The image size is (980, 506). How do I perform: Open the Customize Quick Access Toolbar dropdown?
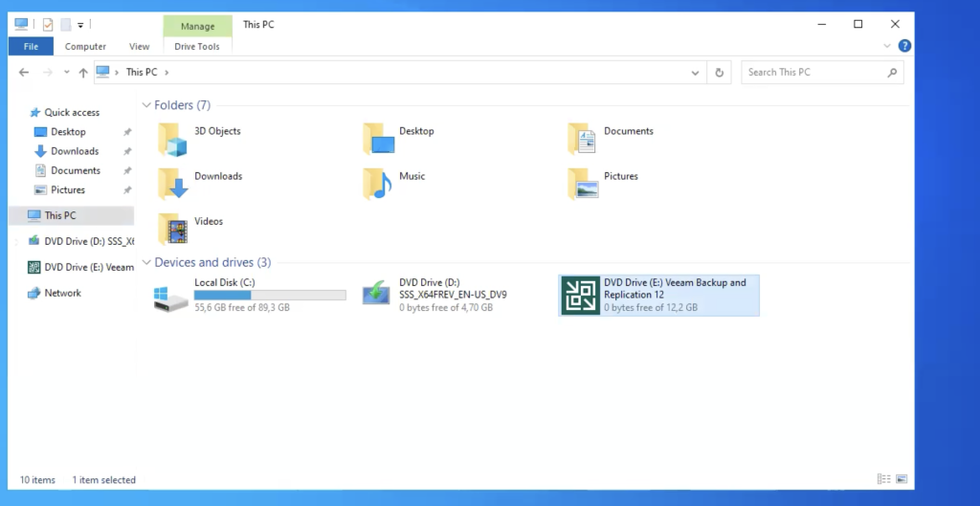click(x=80, y=25)
